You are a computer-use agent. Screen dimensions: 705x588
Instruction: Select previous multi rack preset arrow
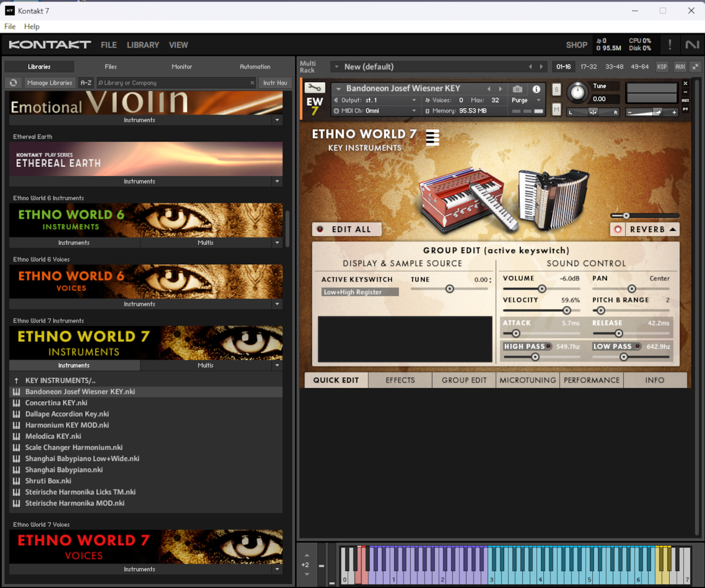(531, 67)
